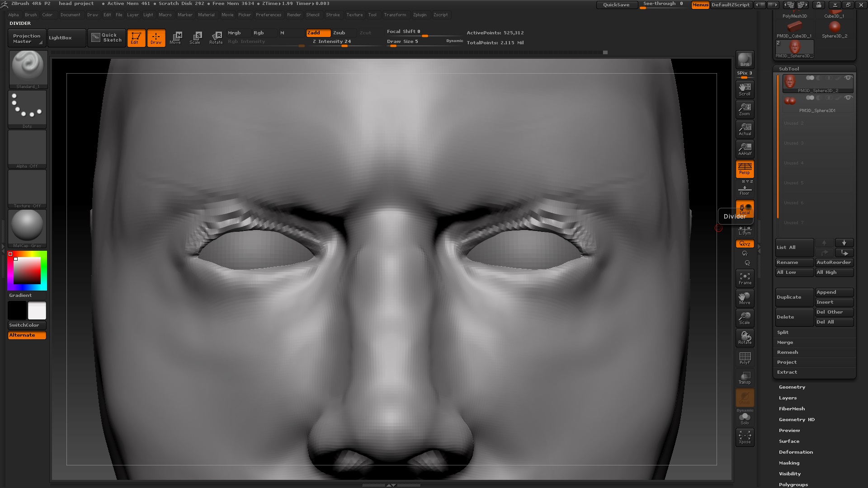Open the MatCap Gray material picker
The image size is (868, 488).
[27, 226]
